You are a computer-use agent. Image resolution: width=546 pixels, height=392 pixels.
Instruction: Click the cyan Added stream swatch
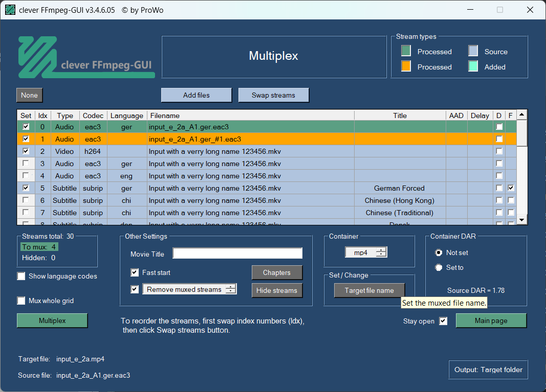473,66
